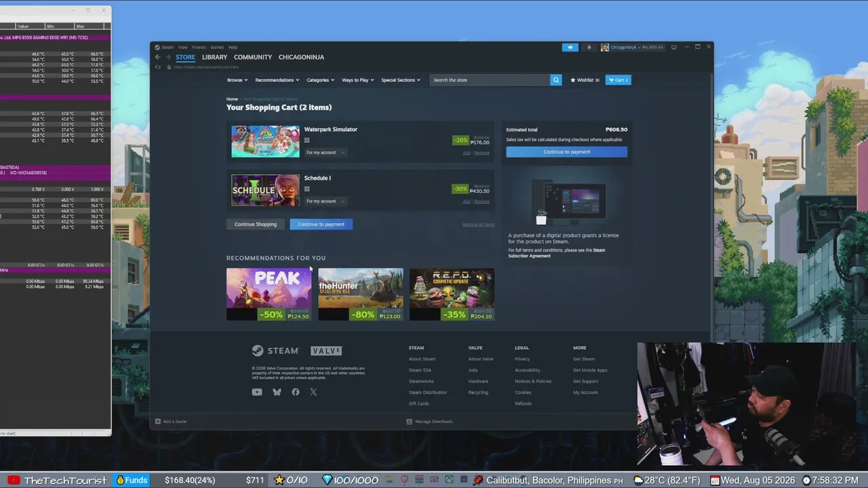Expand the Special Sections menu
The height and width of the screenshot is (488, 868).
coord(401,80)
